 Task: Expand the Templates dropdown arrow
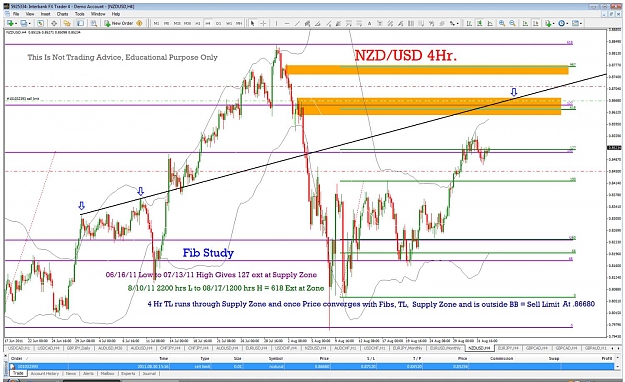point(581,24)
